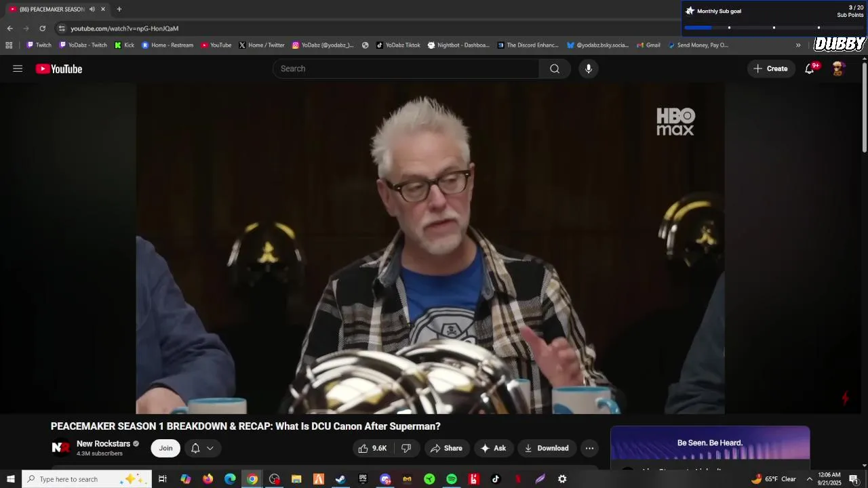Open the yodabz.bsky.social bookmark

point(597,45)
